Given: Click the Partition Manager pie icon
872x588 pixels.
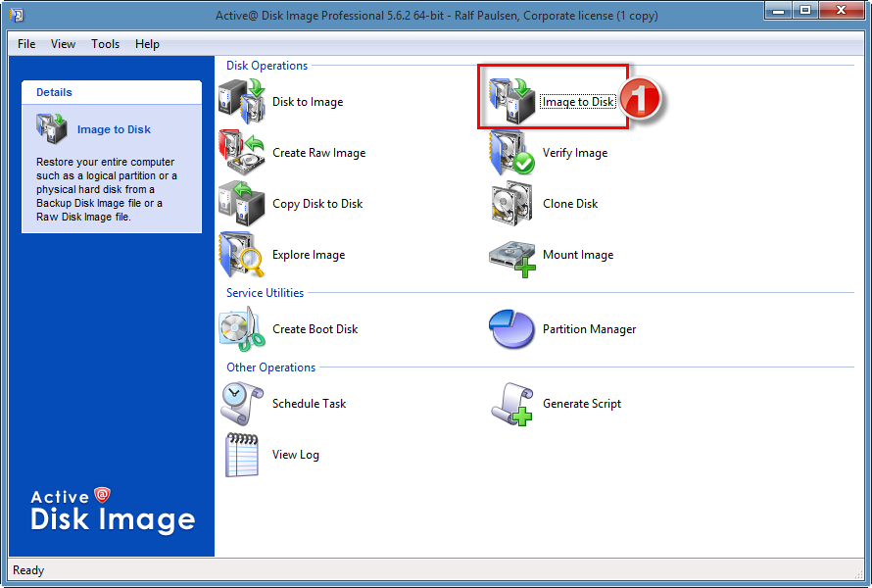Looking at the screenshot, I should pos(511,328).
